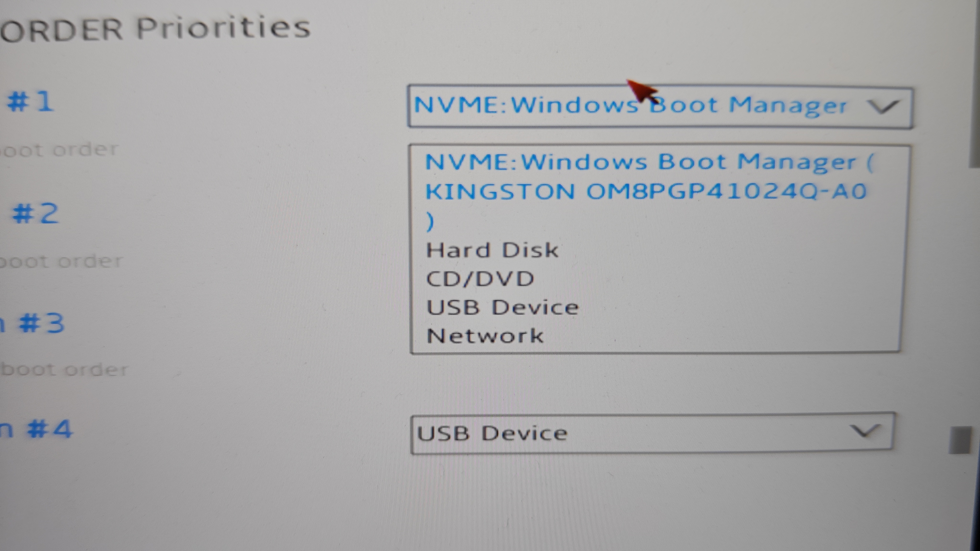Select the boot option #1 label
Viewport: 980px width, 551px height.
click(x=30, y=102)
